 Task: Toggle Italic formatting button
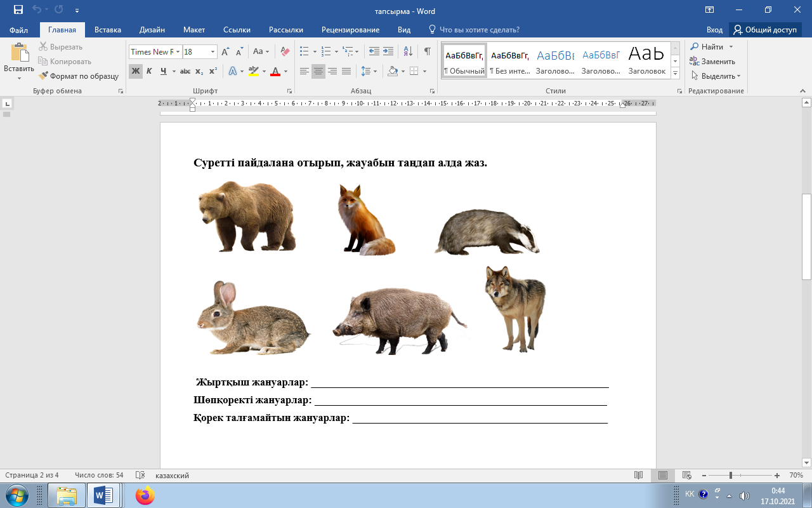click(x=149, y=71)
